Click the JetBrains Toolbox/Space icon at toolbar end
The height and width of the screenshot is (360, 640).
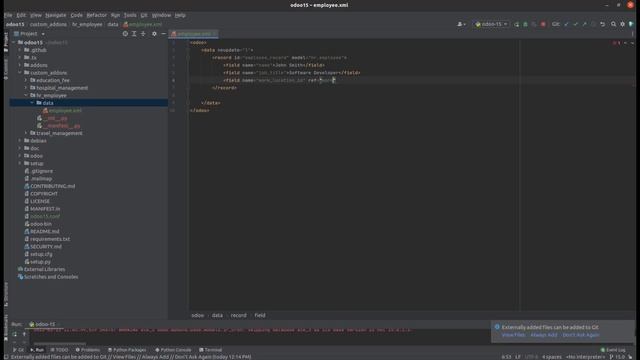(631, 24)
